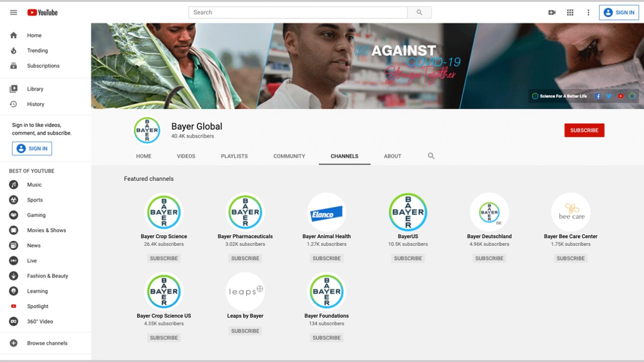Open Bayer Crop Science channel thumbnail
The image size is (644, 362).
164,212
